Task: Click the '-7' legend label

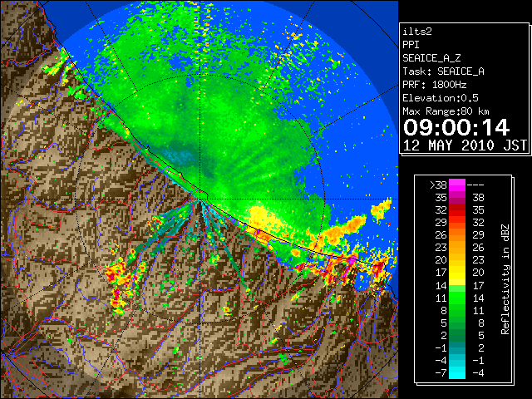Action: (441, 373)
